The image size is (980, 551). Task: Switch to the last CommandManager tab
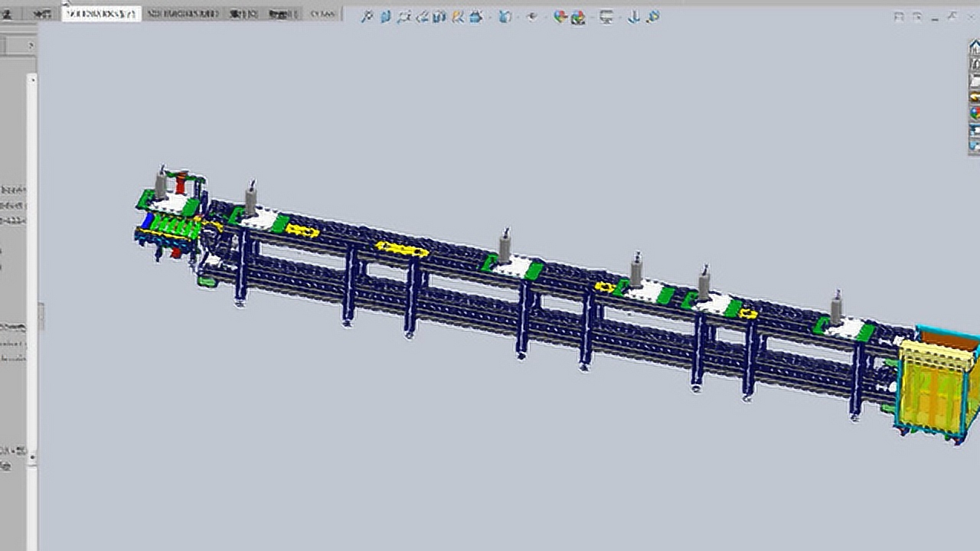[x=323, y=14]
